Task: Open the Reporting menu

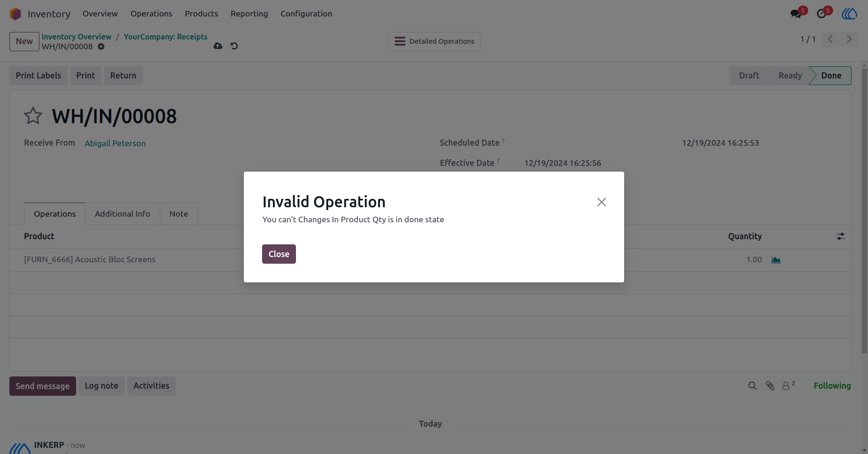Action: pos(249,14)
